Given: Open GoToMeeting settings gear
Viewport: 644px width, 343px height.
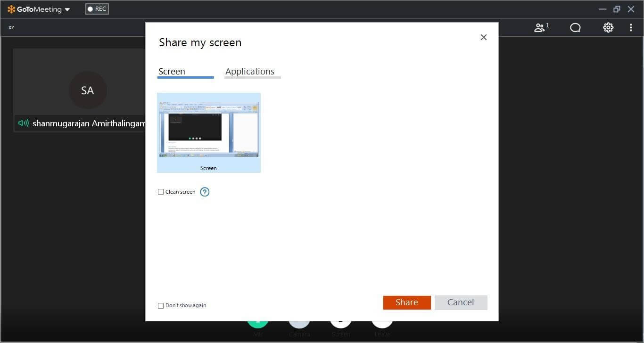Looking at the screenshot, I should point(608,27).
